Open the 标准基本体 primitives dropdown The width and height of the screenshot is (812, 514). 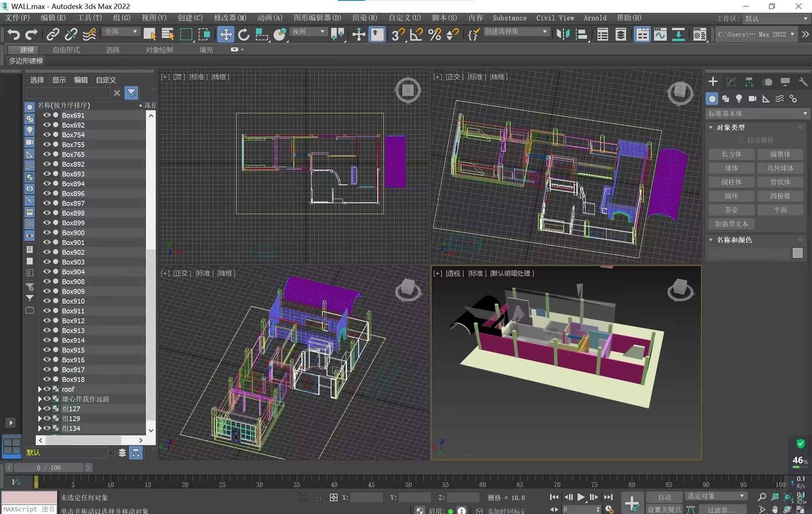tap(757, 113)
